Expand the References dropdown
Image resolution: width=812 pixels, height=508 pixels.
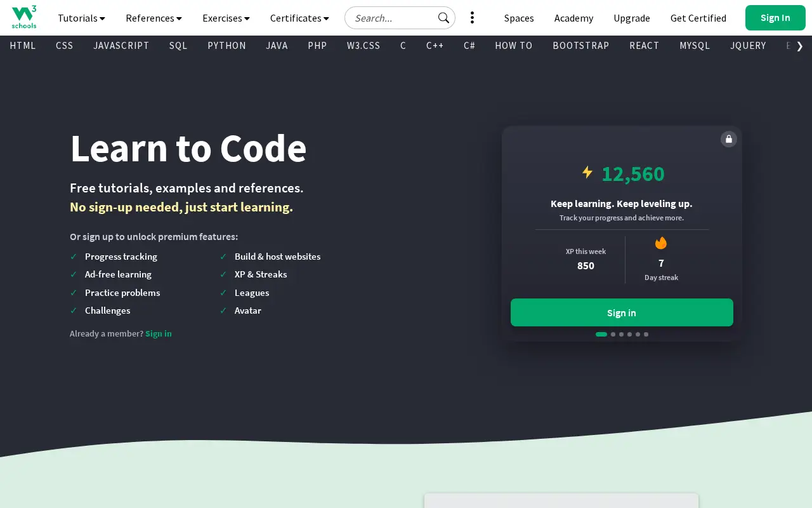[x=154, y=18]
